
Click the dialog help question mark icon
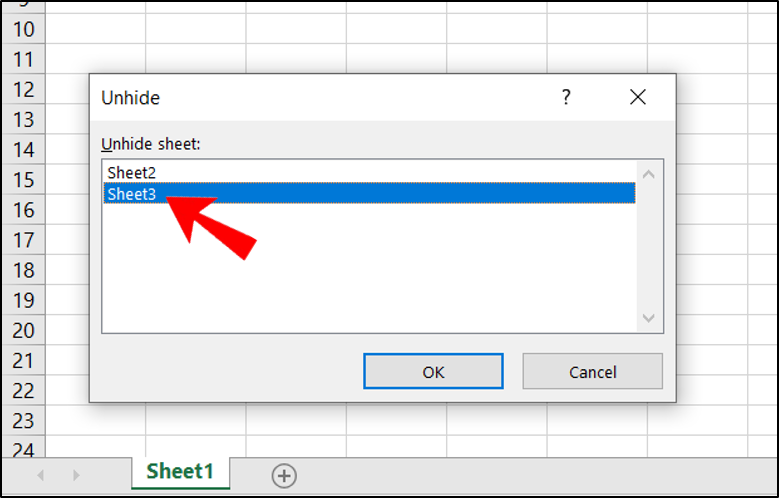pyautogui.click(x=566, y=97)
